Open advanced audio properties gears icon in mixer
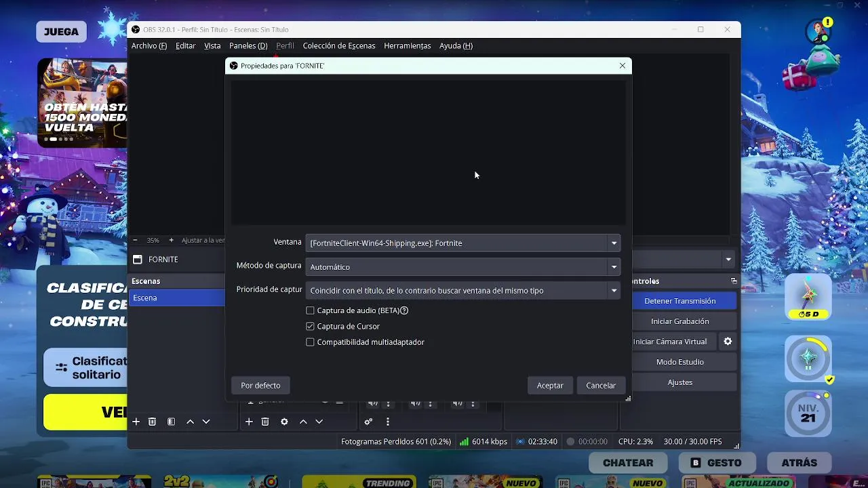The width and height of the screenshot is (868, 488). click(368, 422)
